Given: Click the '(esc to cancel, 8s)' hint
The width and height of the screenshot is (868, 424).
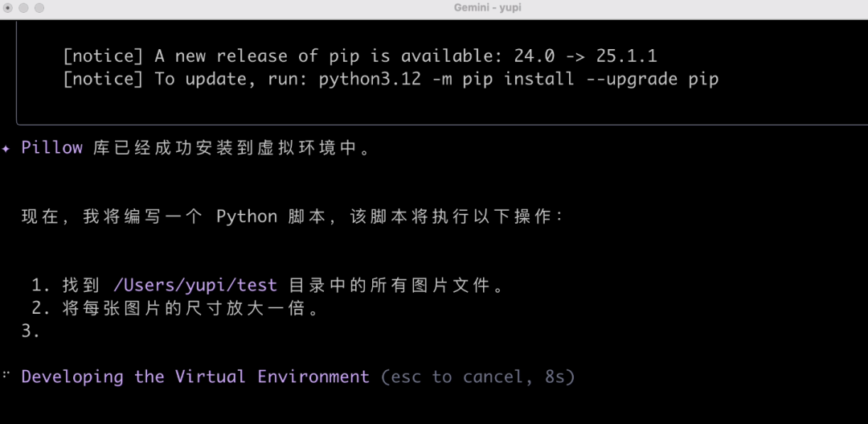Looking at the screenshot, I should click(x=478, y=377).
